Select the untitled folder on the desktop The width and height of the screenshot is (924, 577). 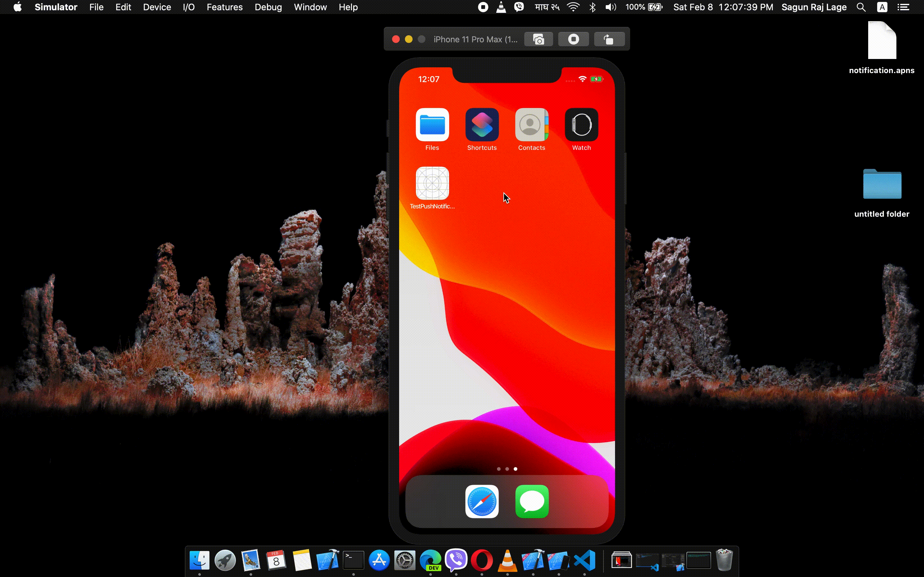pyautogui.click(x=882, y=184)
